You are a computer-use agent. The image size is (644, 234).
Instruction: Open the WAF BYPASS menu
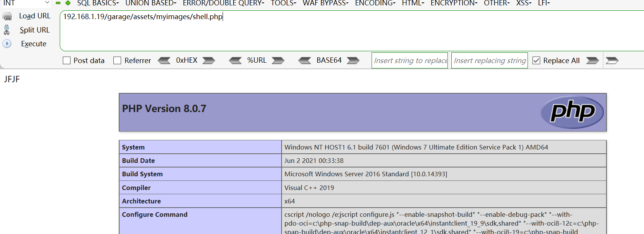pyautogui.click(x=326, y=3)
